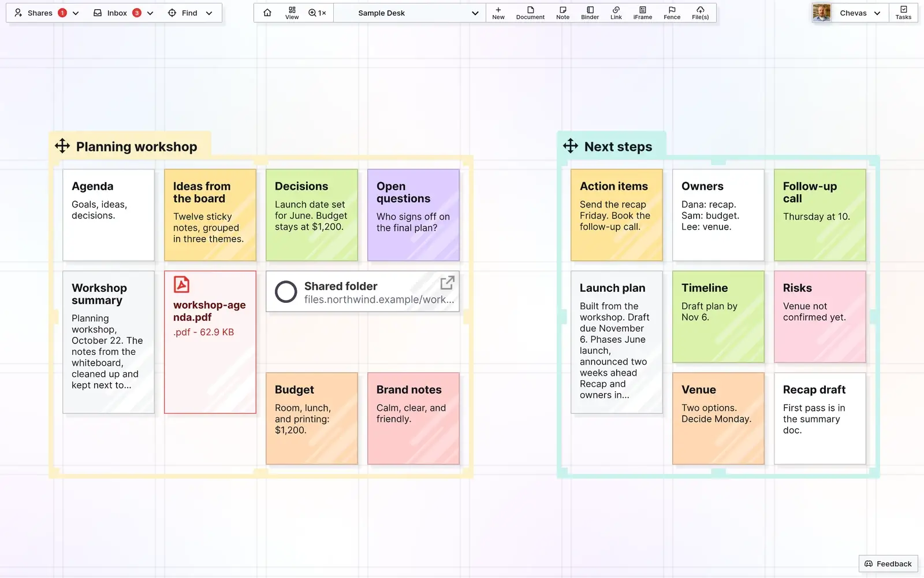The height and width of the screenshot is (578, 924).
Task: Open the Chevas user menu
Action: point(860,13)
